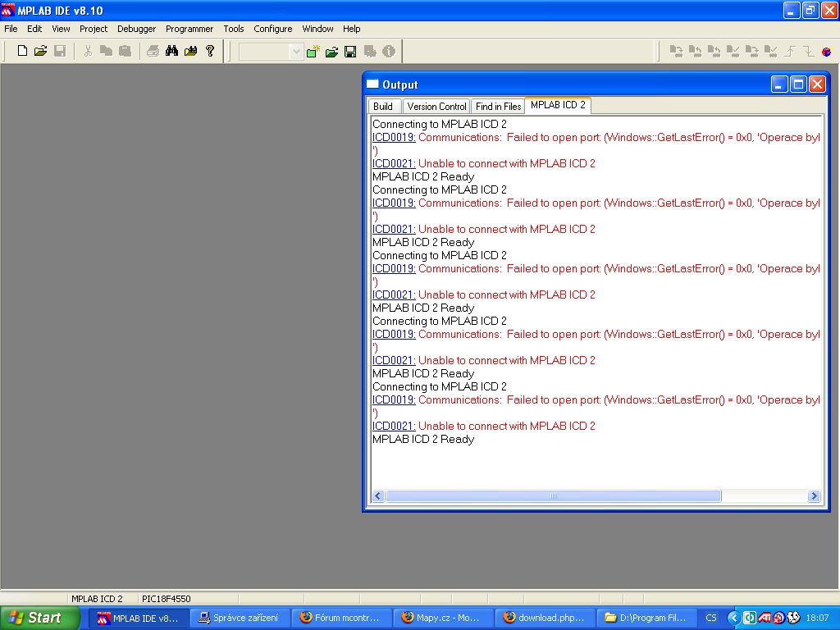Click Blank check ICD toolbar icon
Image resolution: width=840 pixels, height=630 pixels.
(x=770, y=52)
